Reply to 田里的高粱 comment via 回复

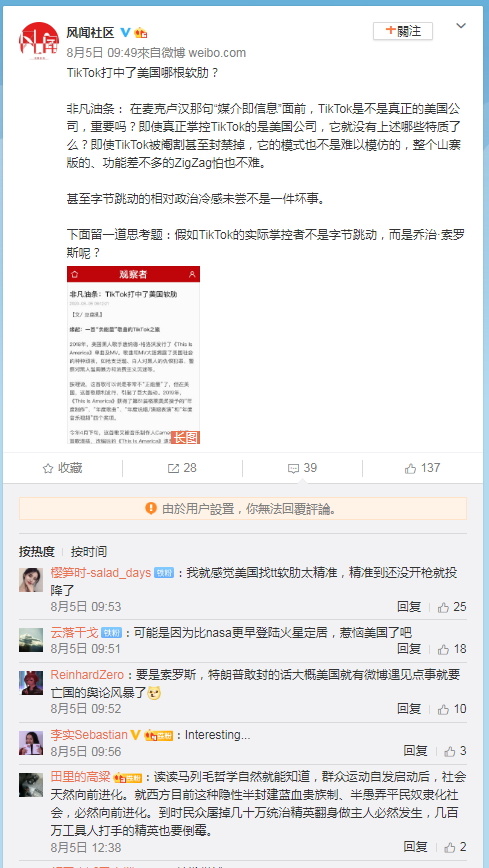click(x=415, y=846)
